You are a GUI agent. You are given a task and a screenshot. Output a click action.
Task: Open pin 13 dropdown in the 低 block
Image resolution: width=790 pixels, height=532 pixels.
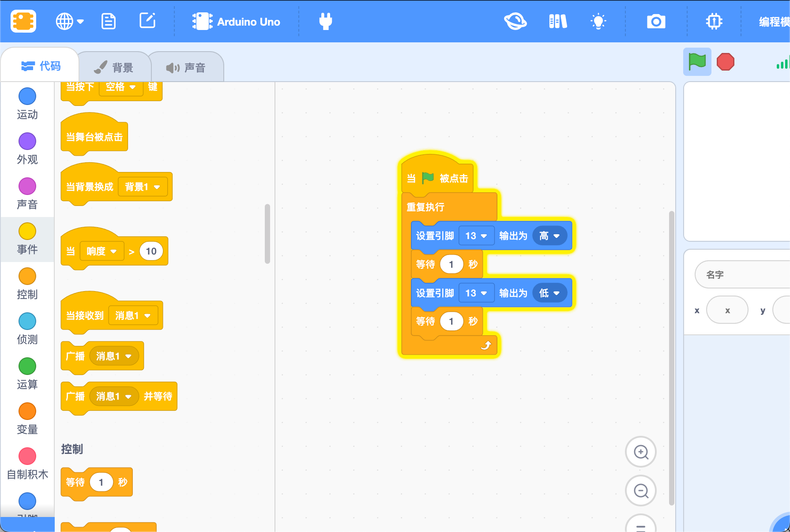(476, 293)
